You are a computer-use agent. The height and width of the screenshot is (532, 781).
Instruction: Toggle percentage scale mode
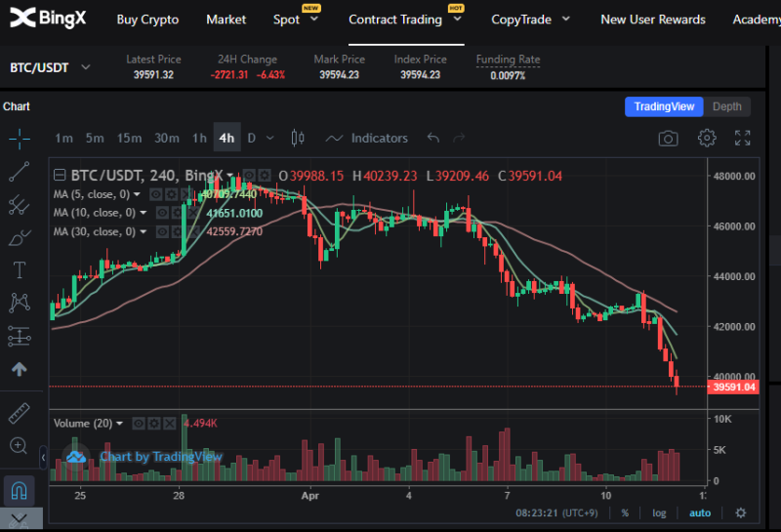[x=625, y=513]
